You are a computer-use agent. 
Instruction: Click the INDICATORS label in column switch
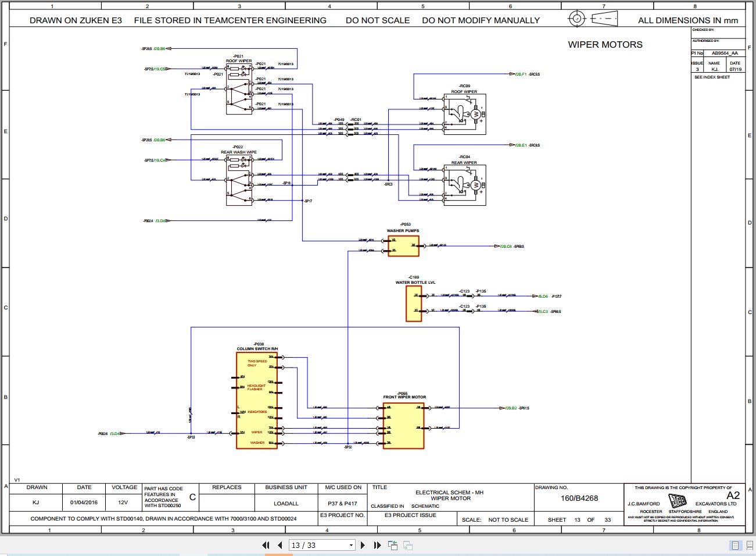[257, 412]
